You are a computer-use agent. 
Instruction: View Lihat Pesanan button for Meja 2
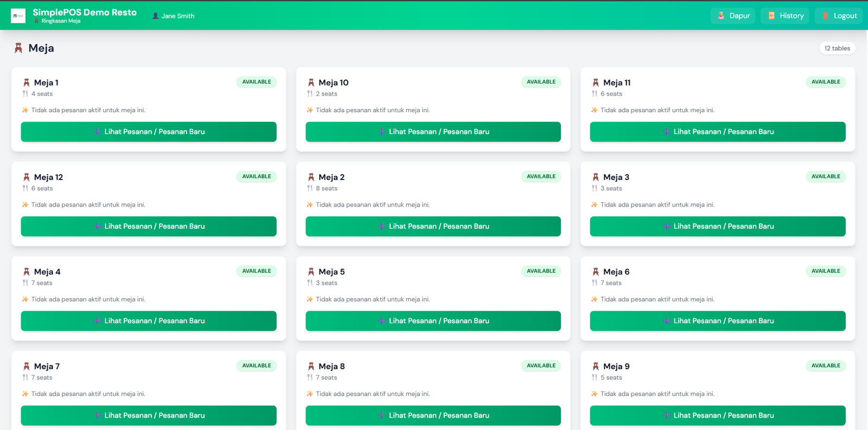pyautogui.click(x=433, y=226)
